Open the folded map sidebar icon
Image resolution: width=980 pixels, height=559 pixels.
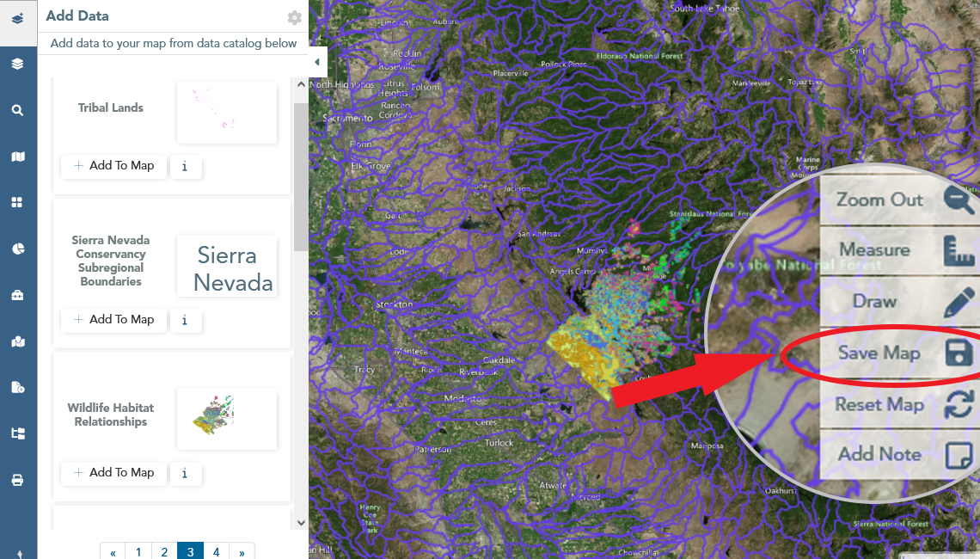(x=17, y=157)
